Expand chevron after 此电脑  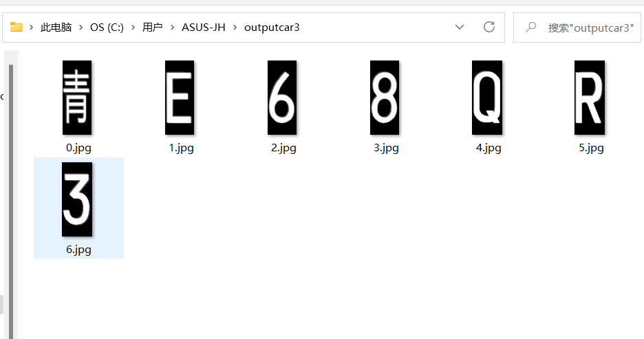tap(81, 28)
